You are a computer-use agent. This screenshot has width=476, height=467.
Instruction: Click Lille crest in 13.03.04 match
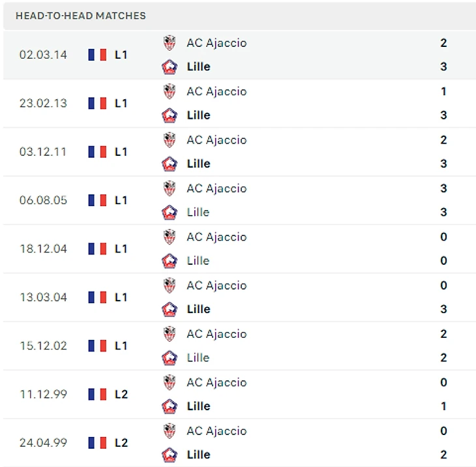click(170, 309)
